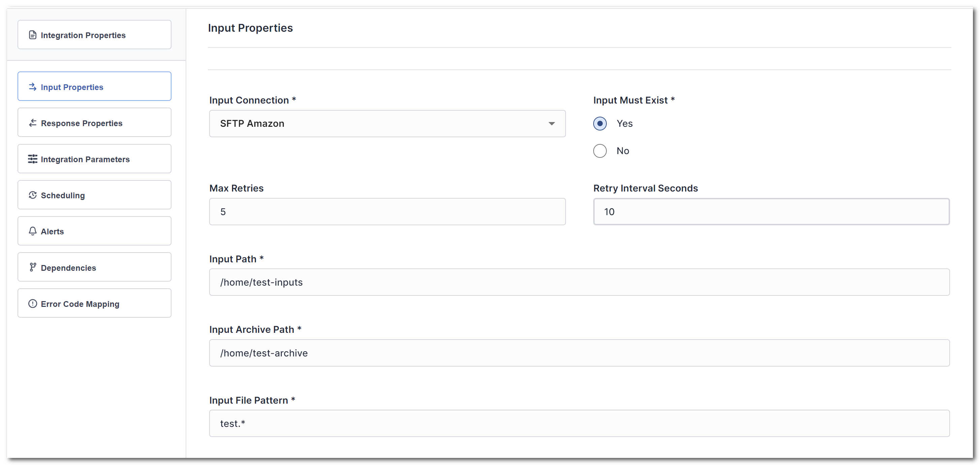This screenshot has width=980, height=465.
Task: Focus the Retry Interval Seconds field
Action: click(771, 212)
